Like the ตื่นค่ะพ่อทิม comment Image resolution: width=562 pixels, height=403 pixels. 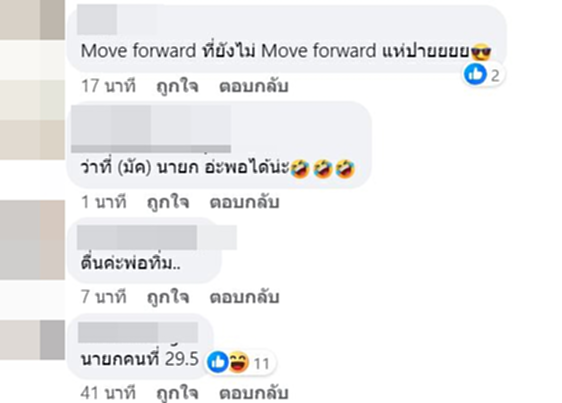tap(168, 297)
